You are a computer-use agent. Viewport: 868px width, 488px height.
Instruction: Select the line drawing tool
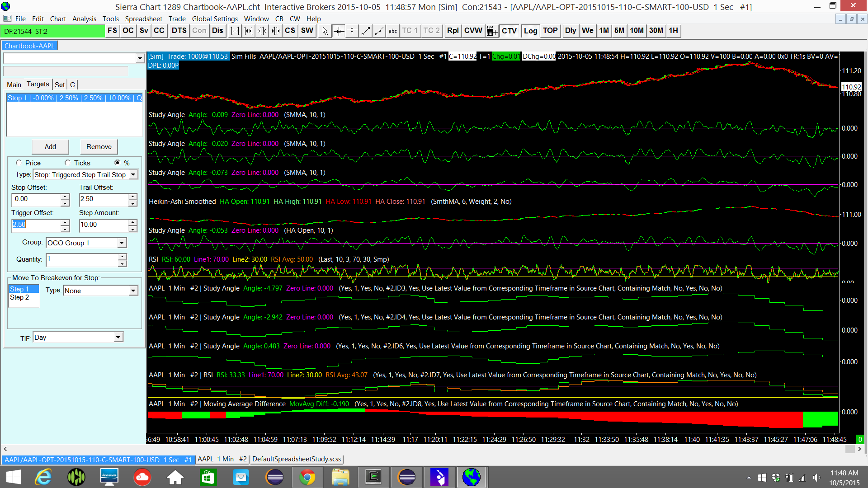366,31
